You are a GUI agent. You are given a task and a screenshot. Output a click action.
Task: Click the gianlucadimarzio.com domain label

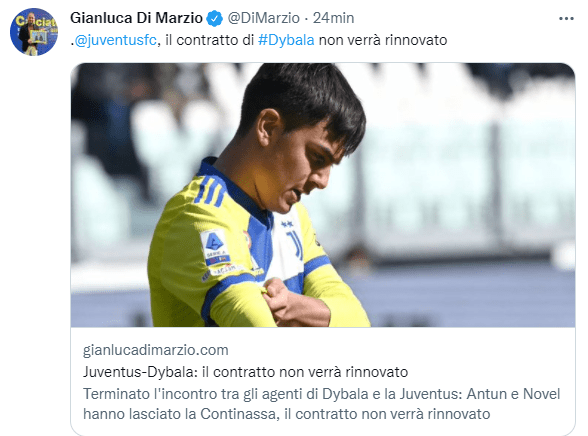(x=156, y=350)
